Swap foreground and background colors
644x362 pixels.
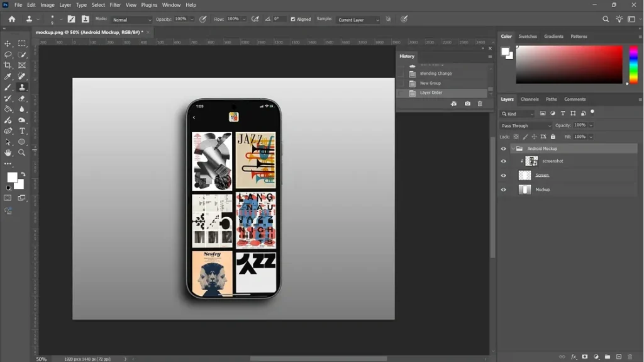tap(23, 174)
